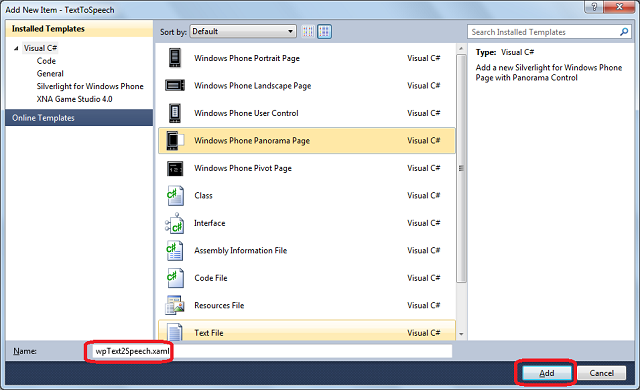This screenshot has width=640, height=390.
Task: Select the Class template name
Action: coord(203,195)
